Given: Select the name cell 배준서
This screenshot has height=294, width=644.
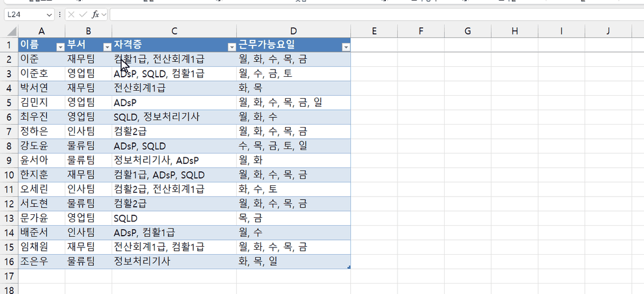Looking at the screenshot, I should pyautogui.click(x=42, y=233).
